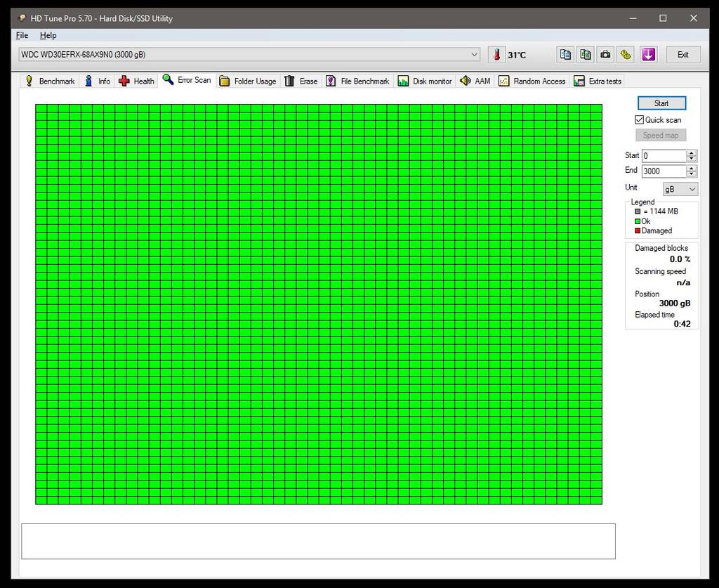Image resolution: width=719 pixels, height=588 pixels.
Task: Click the copy screenshot to clipboard icon
Action: 585,55
